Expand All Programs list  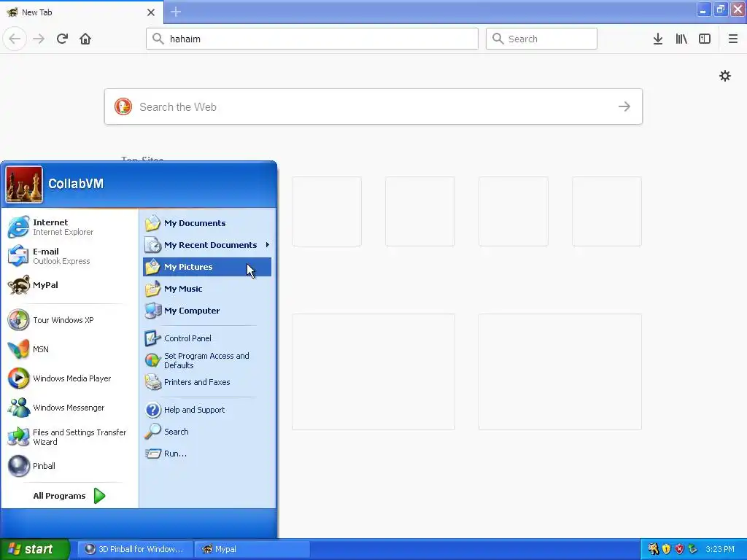[69, 496]
